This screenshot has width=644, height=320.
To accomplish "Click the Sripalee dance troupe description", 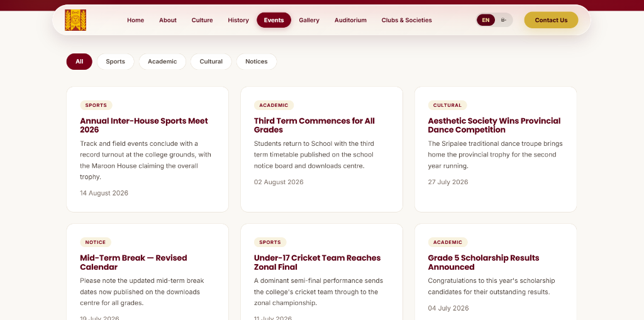I will point(495,155).
